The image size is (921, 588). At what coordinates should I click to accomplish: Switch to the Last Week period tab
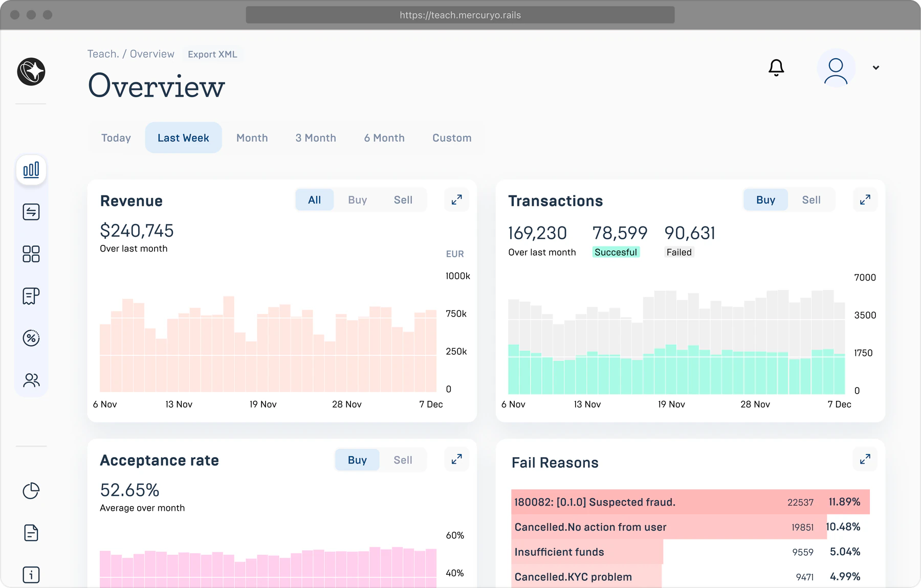point(183,138)
